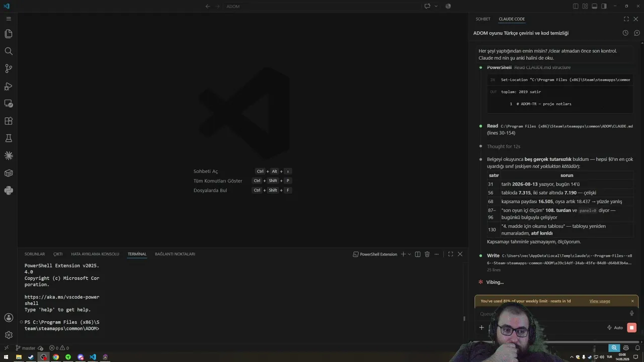The width and height of the screenshot is (644, 362).
Task: Open the chat icon in title bar
Action: click(427, 6)
